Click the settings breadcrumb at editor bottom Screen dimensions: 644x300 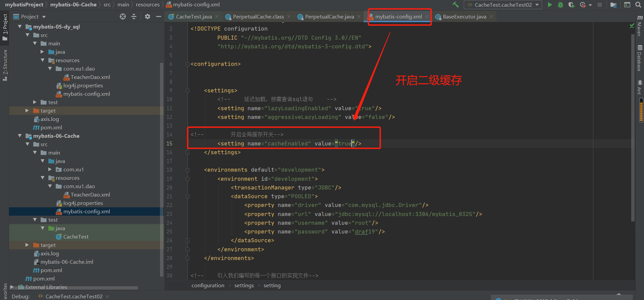(244, 285)
